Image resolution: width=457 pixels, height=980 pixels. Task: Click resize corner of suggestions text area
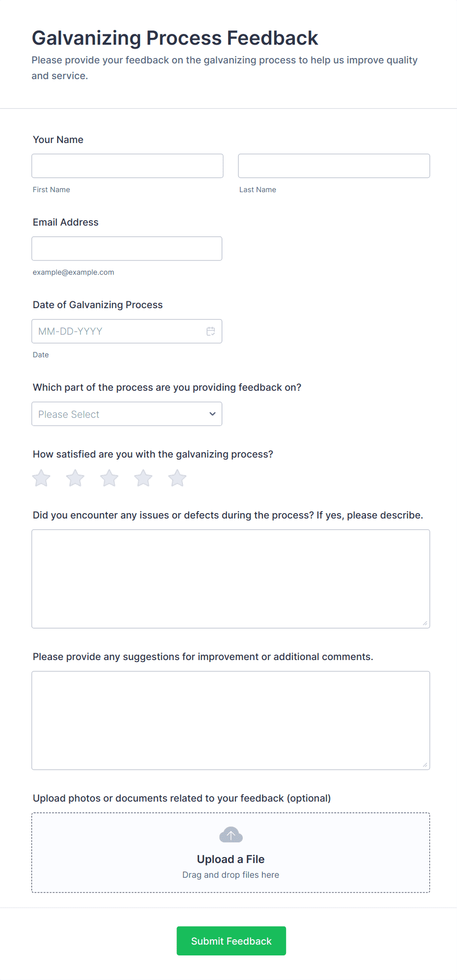point(425,765)
